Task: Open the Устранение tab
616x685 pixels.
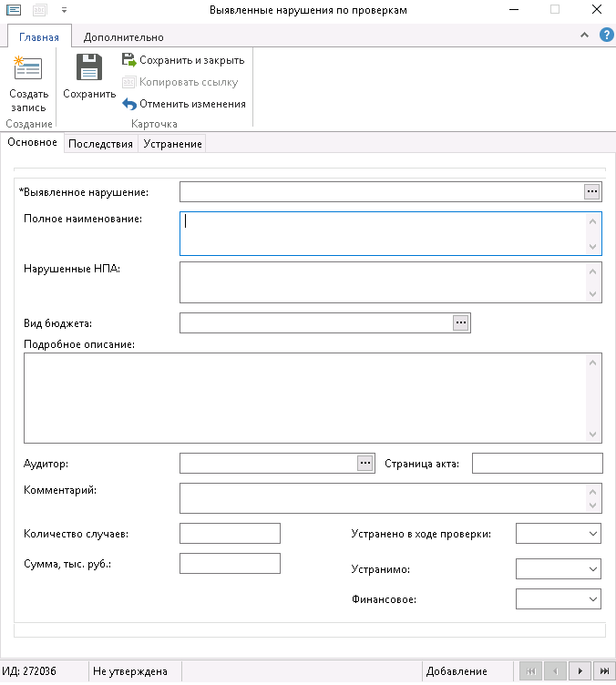Action: click(172, 144)
